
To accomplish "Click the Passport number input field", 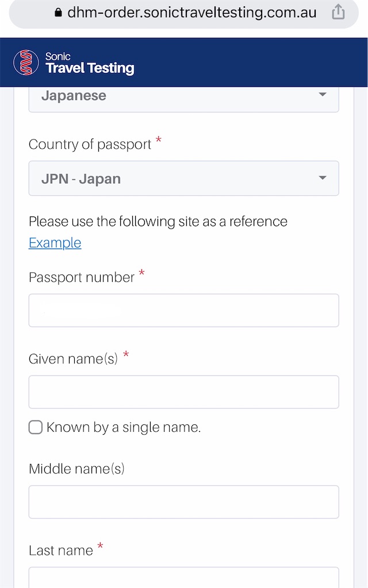I will tap(183, 311).
